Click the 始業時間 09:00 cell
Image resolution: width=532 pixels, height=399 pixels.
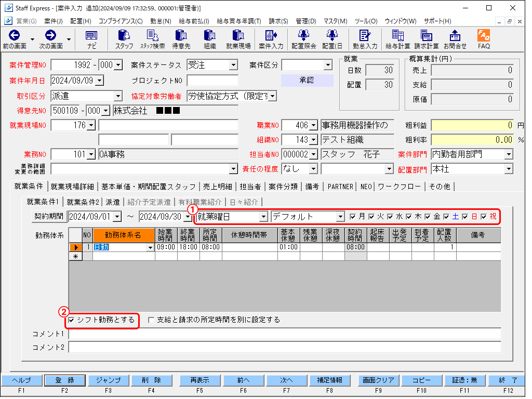(x=166, y=247)
